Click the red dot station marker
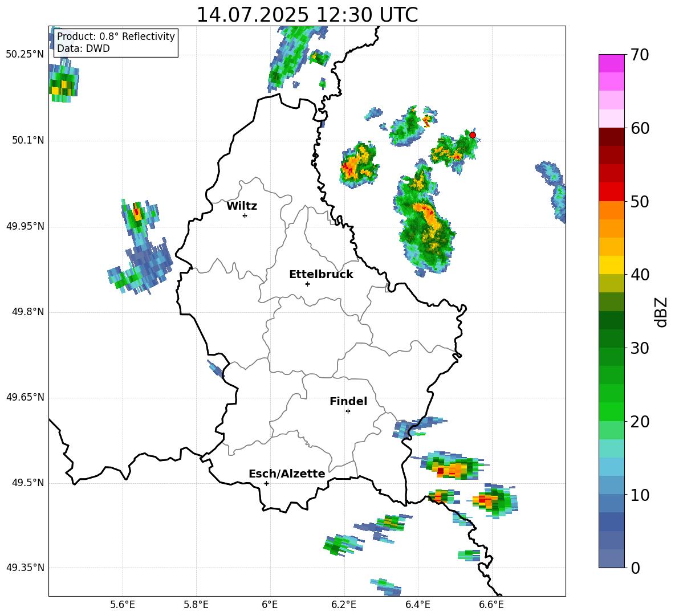The image size is (675, 616). coord(473,135)
